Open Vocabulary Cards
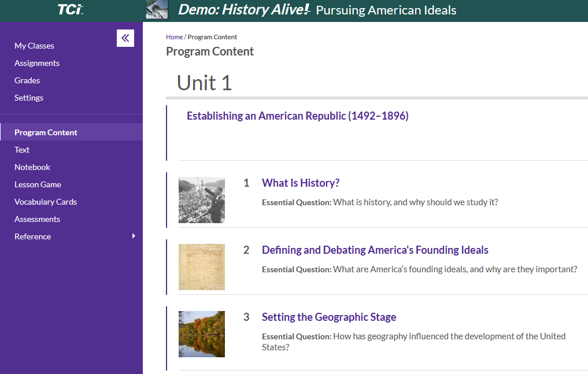Viewport: 588px width, 374px height. (x=46, y=202)
